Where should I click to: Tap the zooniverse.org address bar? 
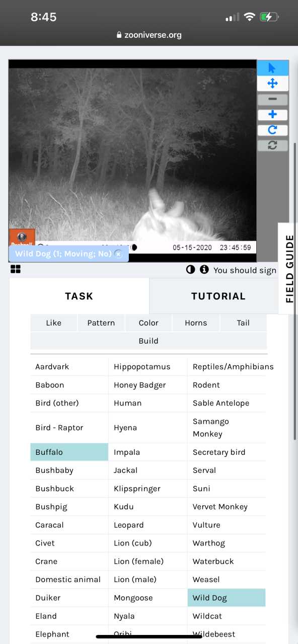[x=149, y=35]
